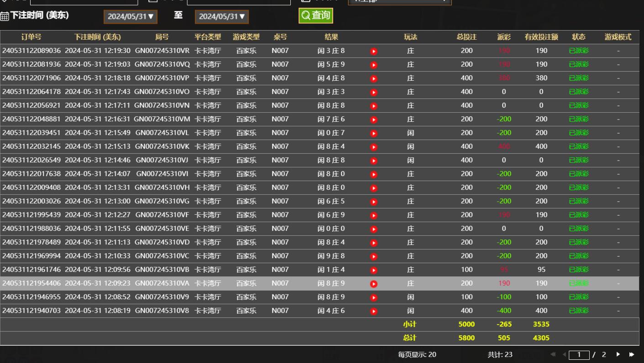Click the green 查询 search button
The image size is (644, 363).
316,16
